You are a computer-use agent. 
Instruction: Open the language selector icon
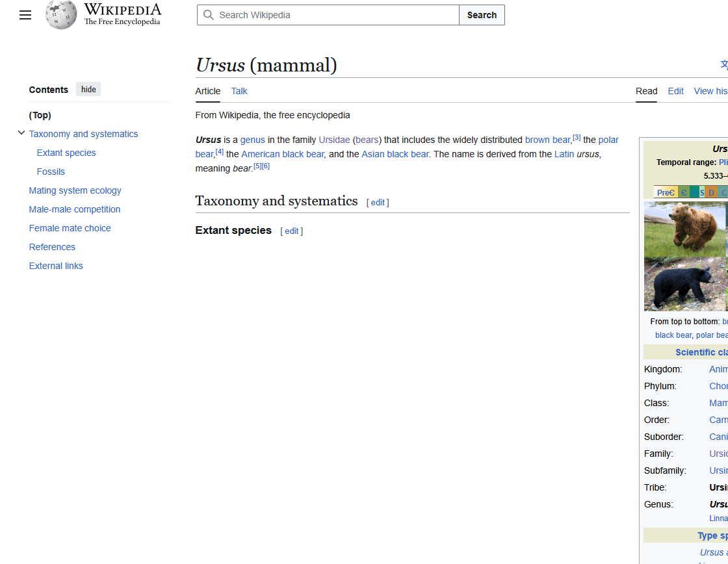(723, 64)
